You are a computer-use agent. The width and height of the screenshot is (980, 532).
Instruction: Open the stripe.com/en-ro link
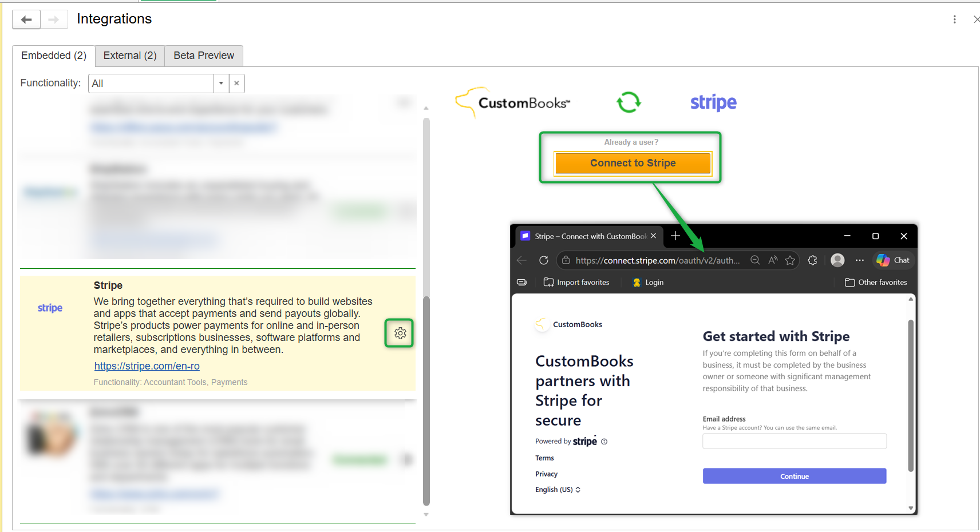pyautogui.click(x=147, y=366)
